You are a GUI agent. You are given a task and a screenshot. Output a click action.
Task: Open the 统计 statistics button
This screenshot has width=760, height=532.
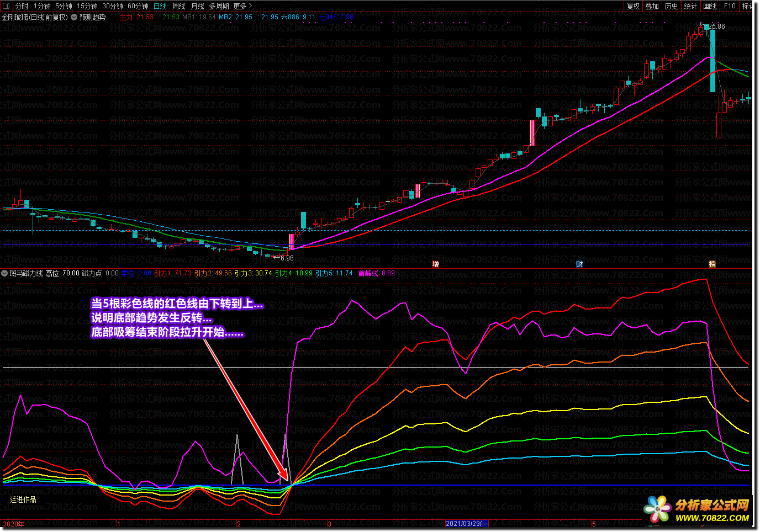(x=690, y=6)
